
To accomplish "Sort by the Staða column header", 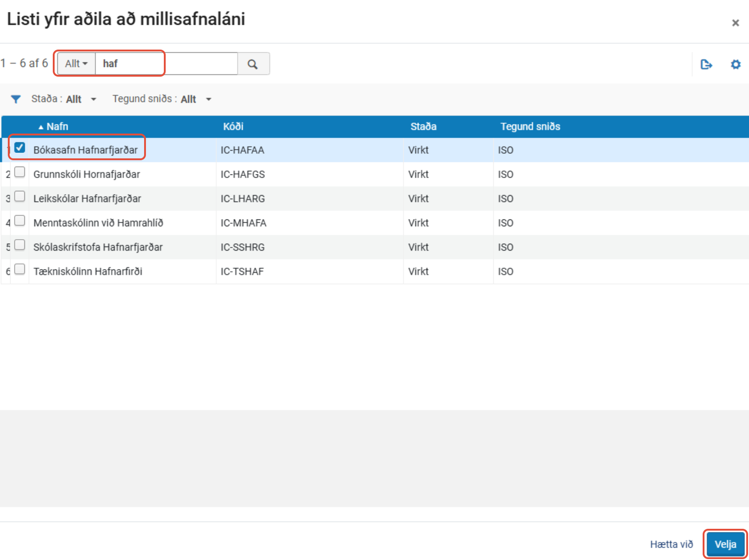I will [x=423, y=127].
